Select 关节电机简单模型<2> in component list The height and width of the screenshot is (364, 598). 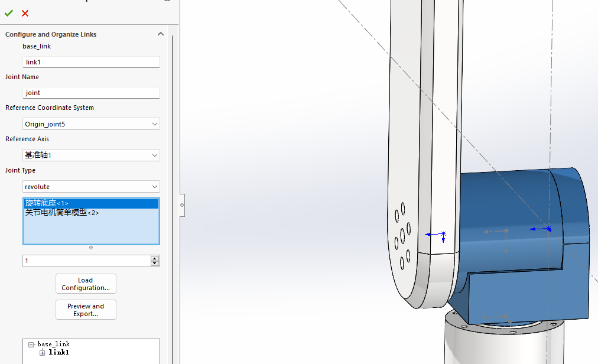(62, 213)
